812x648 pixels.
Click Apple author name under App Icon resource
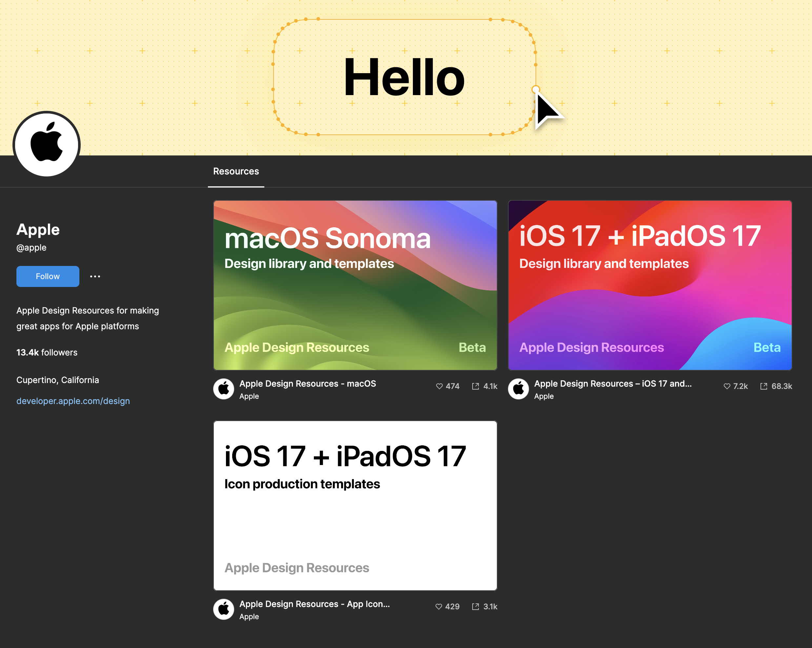click(x=249, y=617)
